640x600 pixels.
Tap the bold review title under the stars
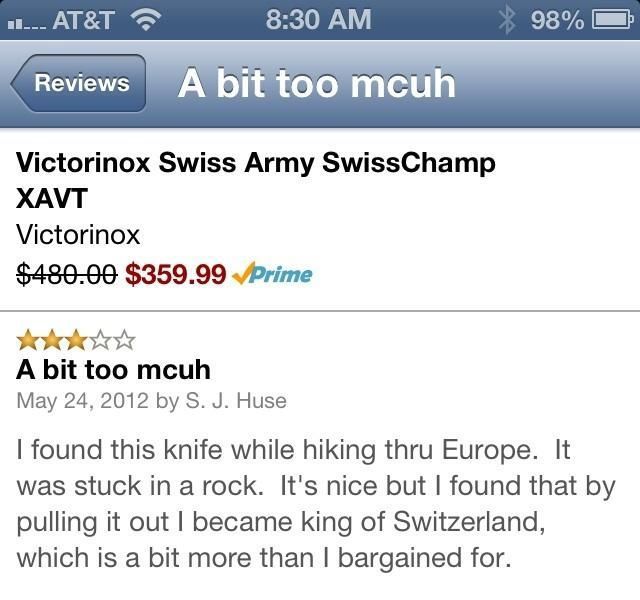(x=113, y=370)
